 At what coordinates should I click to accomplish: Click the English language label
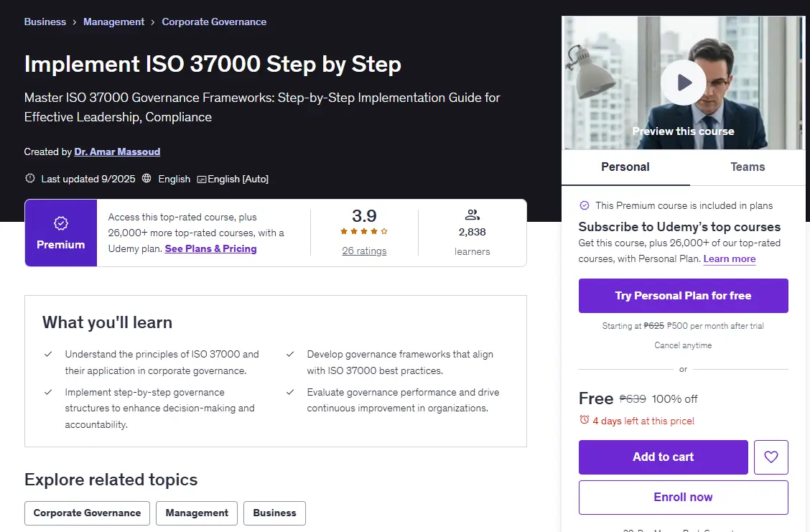point(174,179)
